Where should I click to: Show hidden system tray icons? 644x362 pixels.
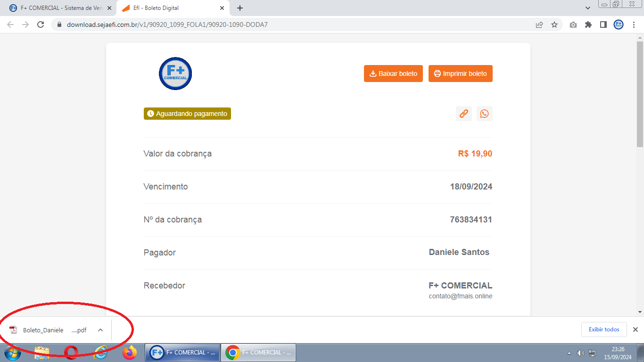point(569,353)
